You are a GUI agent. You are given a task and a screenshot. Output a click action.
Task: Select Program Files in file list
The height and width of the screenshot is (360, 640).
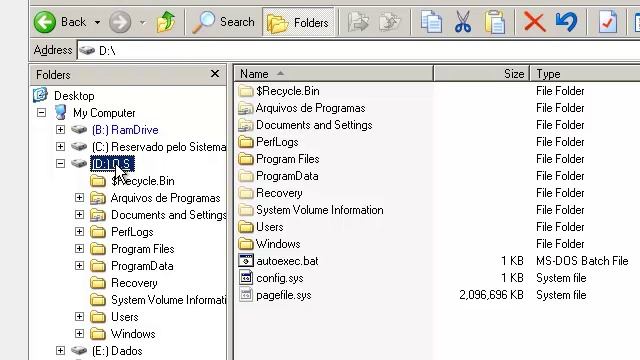pos(287,159)
